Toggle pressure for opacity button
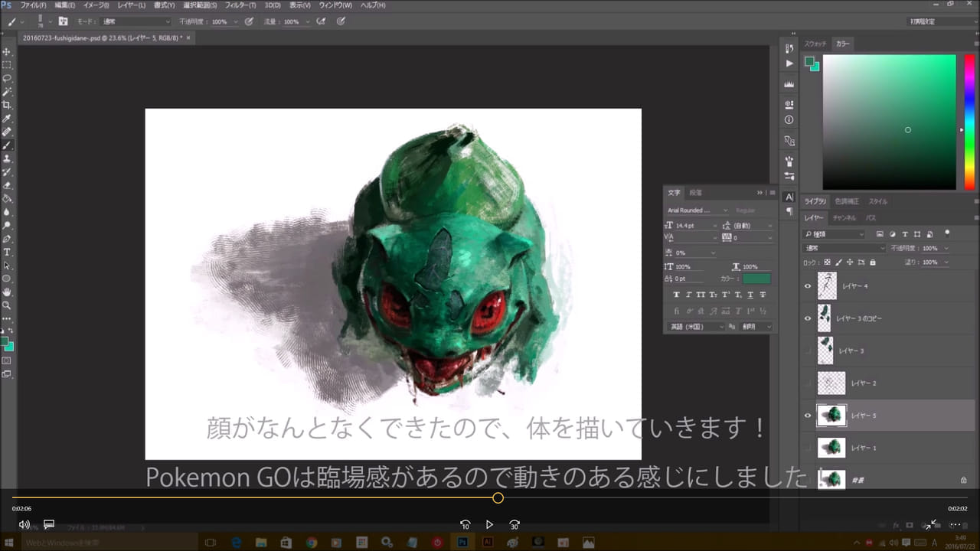Screen dimensions: 980x551 (249, 21)
